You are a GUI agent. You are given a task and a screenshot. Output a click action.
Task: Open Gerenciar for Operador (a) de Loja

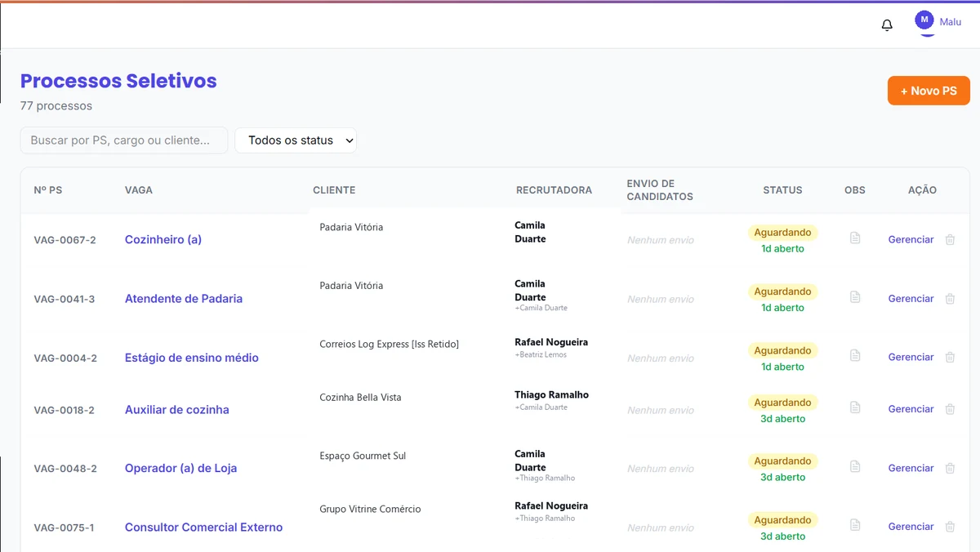coord(911,468)
